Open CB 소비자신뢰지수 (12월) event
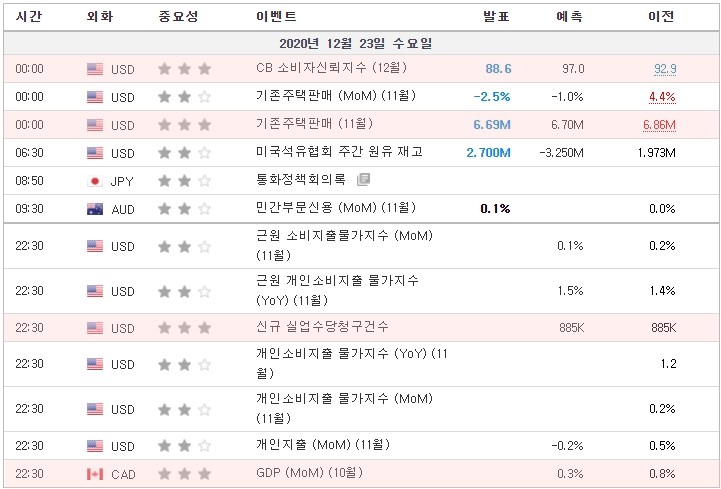 point(332,68)
